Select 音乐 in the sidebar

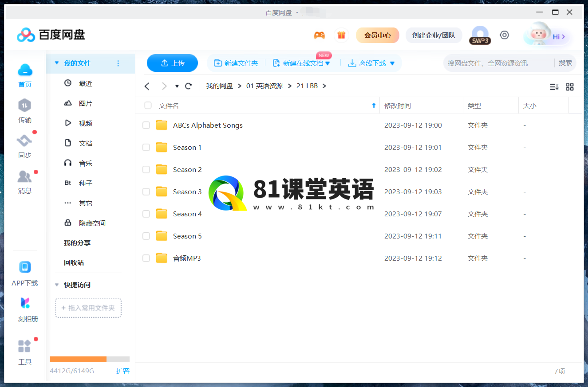(x=86, y=163)
